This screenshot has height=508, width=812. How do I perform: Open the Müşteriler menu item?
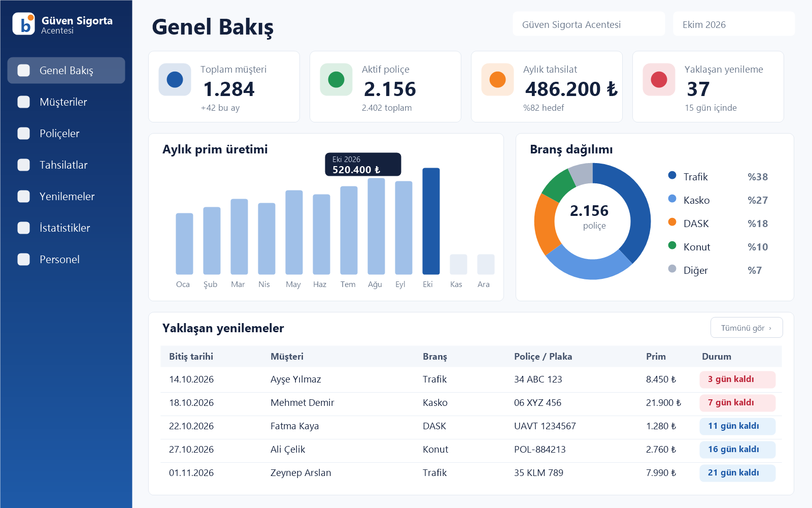(66, 102)
